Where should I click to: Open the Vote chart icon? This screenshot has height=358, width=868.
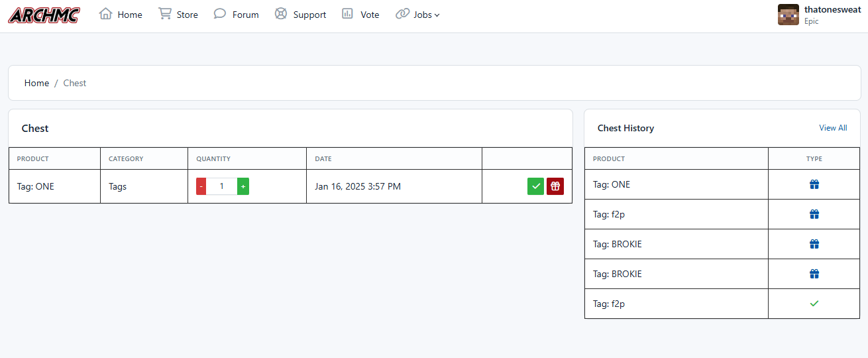click(348, 14)
